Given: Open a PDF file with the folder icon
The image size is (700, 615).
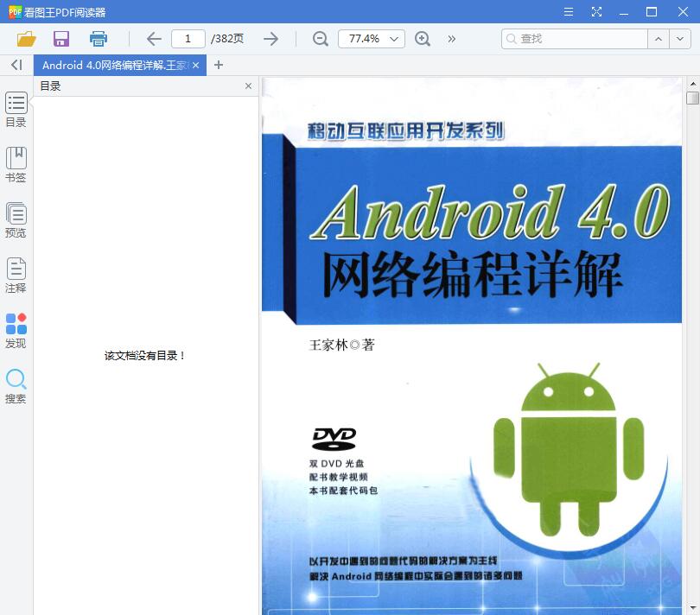Looking at the screenshot, I should (25, 39).
